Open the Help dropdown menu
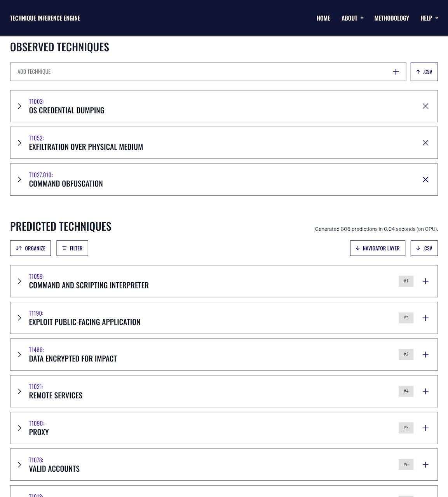Image resolution: width=448 pixels, height=497 pixels. (x=429, y=18)
